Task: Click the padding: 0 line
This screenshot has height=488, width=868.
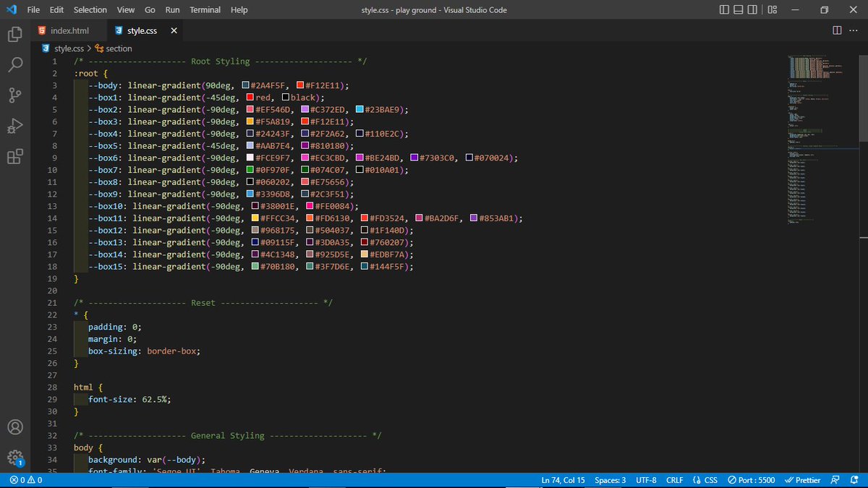Action: (x=114, y=327)
